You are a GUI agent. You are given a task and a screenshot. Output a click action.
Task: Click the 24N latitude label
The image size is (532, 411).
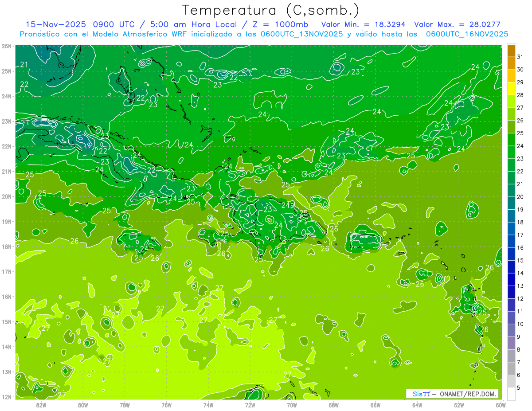7,96
